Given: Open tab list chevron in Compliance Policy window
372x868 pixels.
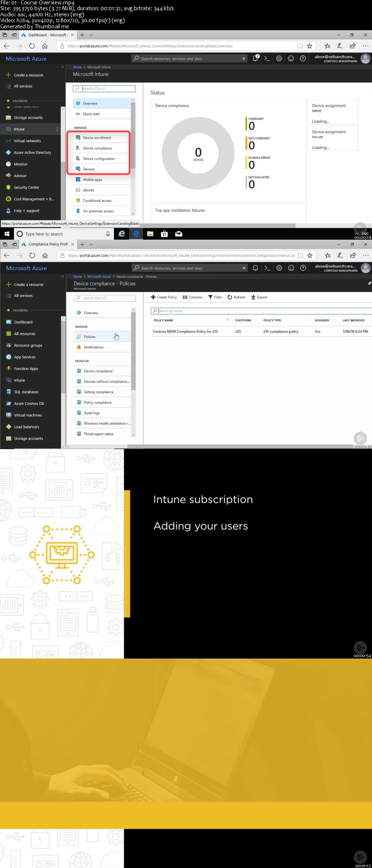Looking at the screenshot, I should pyautogui.click(x=92, y=244).
